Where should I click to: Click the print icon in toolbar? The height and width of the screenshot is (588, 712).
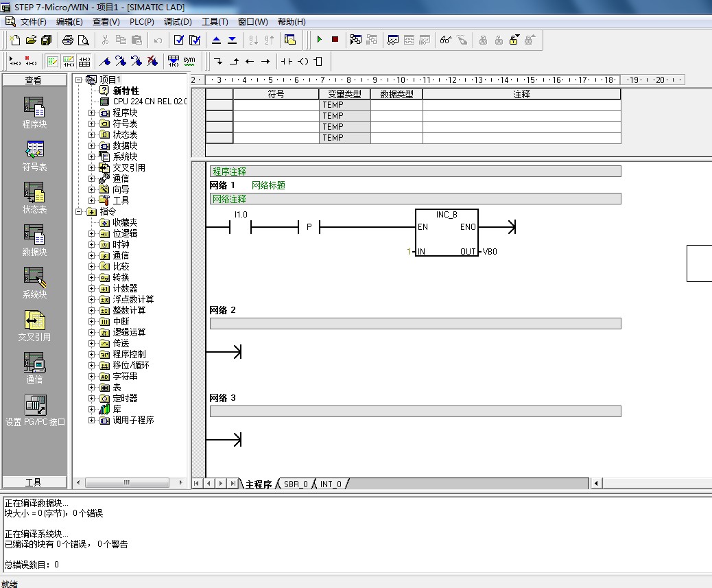pos(68,40)
